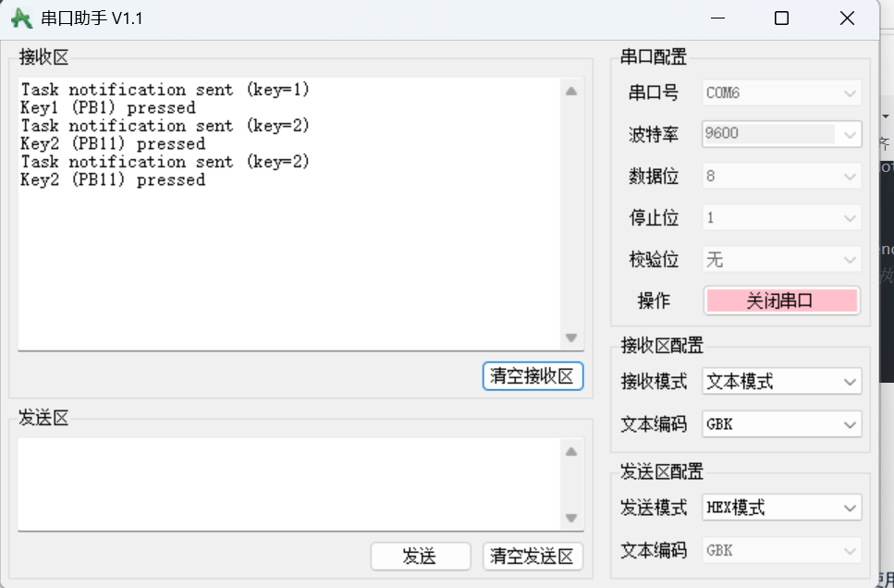This screenshot has width=894, height=588.
Task: Click inside the 接收区 text log
Action: point(289,214)
